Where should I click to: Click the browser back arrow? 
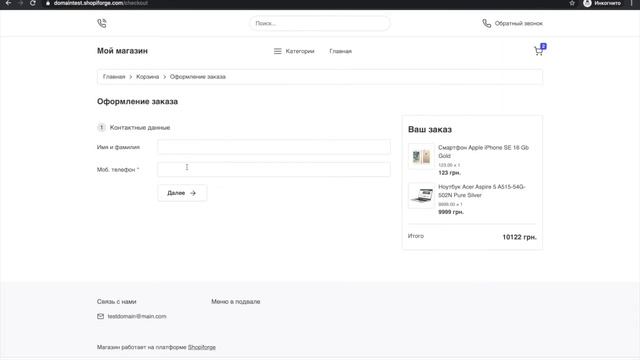click(x=8, y=3)
